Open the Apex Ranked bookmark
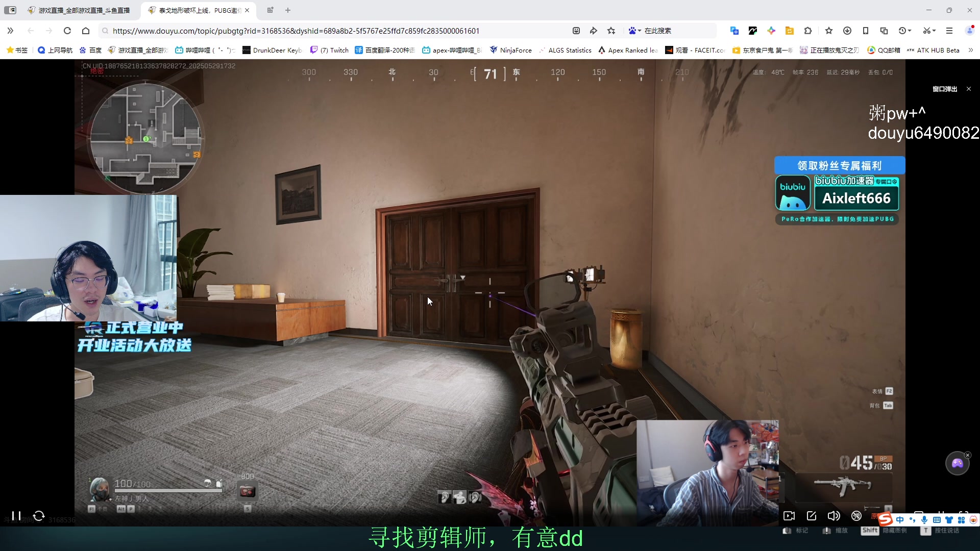980x551 pixels. pyautogui.click(x=628, y=50)
